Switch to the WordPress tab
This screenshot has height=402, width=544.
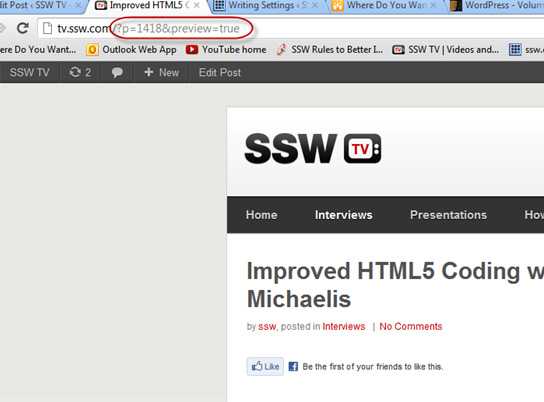pyautogui.click(x=496, y=6)
